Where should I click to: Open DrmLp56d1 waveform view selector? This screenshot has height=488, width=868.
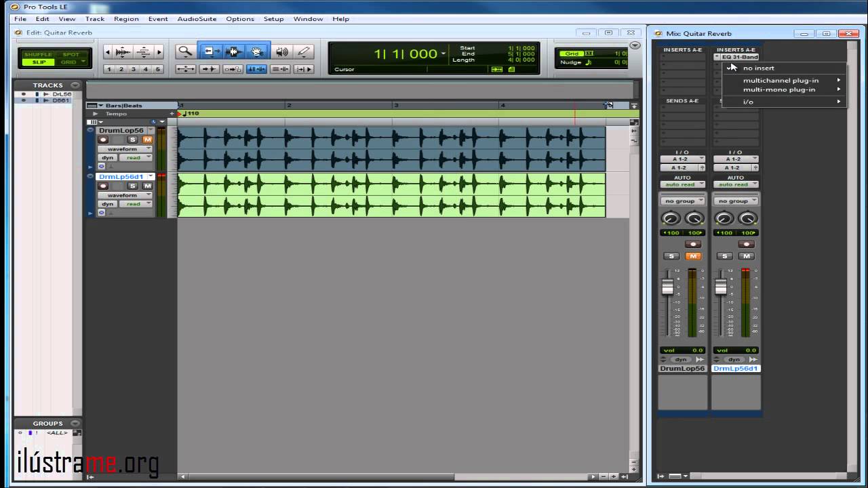(x=125, y=195)
